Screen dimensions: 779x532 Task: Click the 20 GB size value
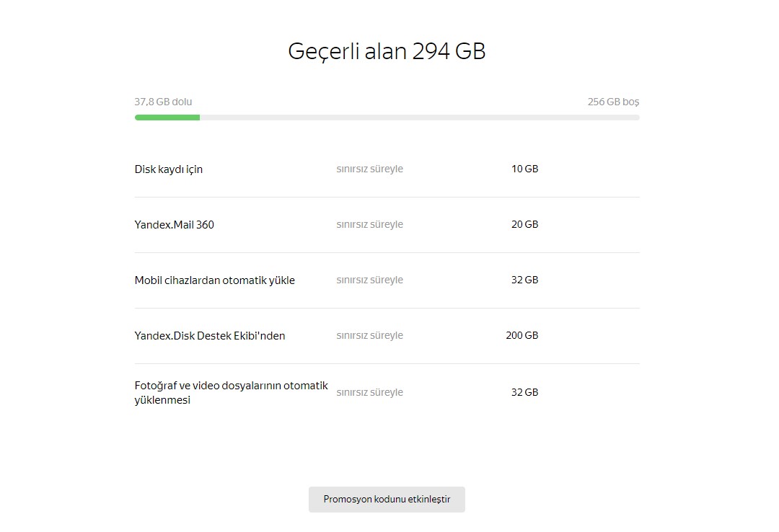point(524,224)
